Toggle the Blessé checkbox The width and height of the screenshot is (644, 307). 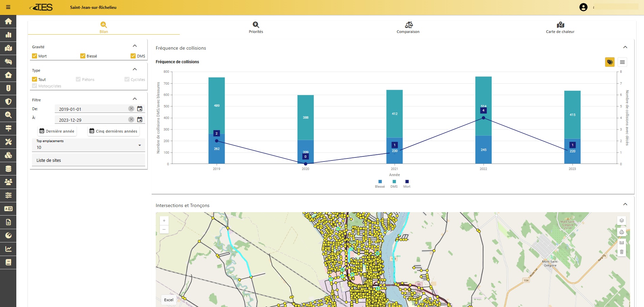(83, 56)
